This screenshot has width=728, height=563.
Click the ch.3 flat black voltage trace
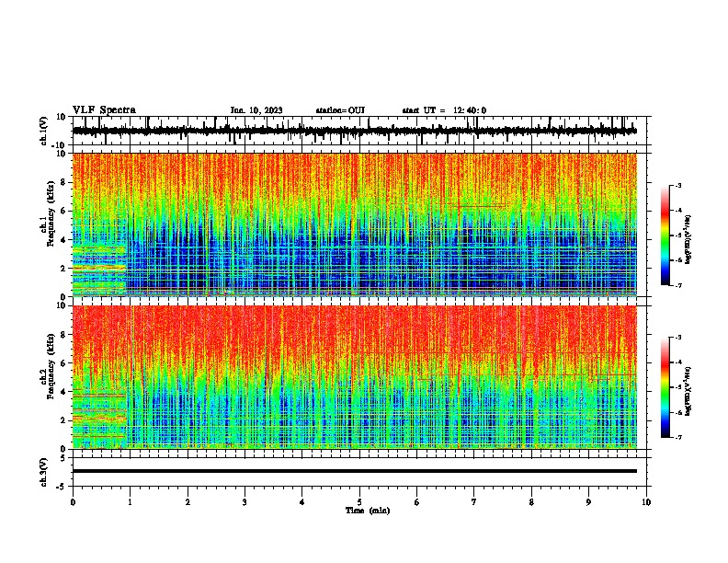[354, 471]
